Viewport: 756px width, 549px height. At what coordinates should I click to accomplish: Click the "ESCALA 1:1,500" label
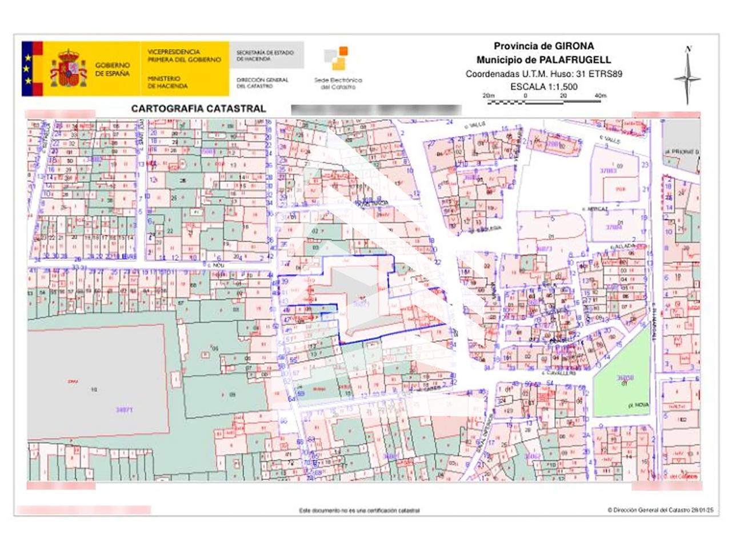click(x=543, y=87)
